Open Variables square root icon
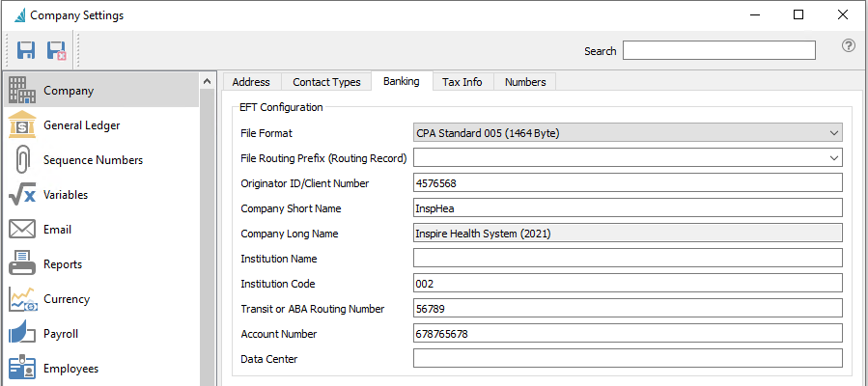Viewport: 868px width, 386px height. 22,195
